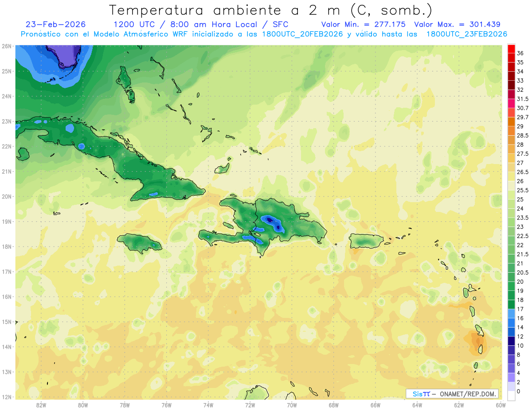Click the legend value '20.5'
Screen dimensions: 532x411
(522, 272)
